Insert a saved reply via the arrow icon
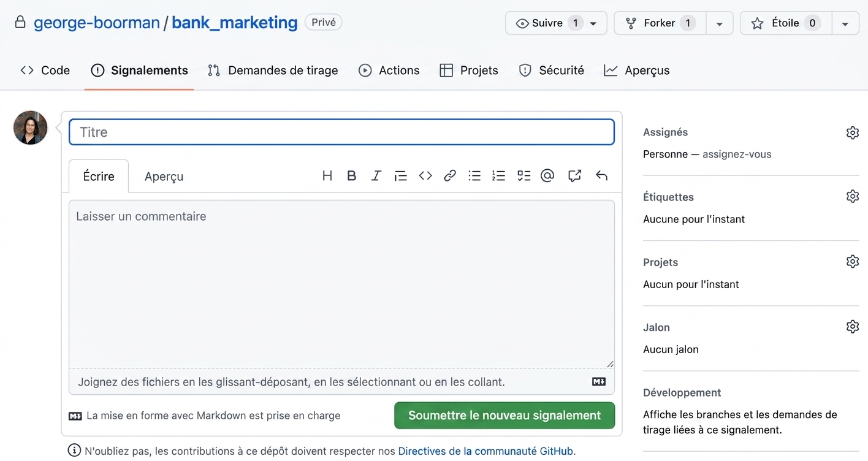The height and width of the screenshot is (461, 868). (601, 176)
